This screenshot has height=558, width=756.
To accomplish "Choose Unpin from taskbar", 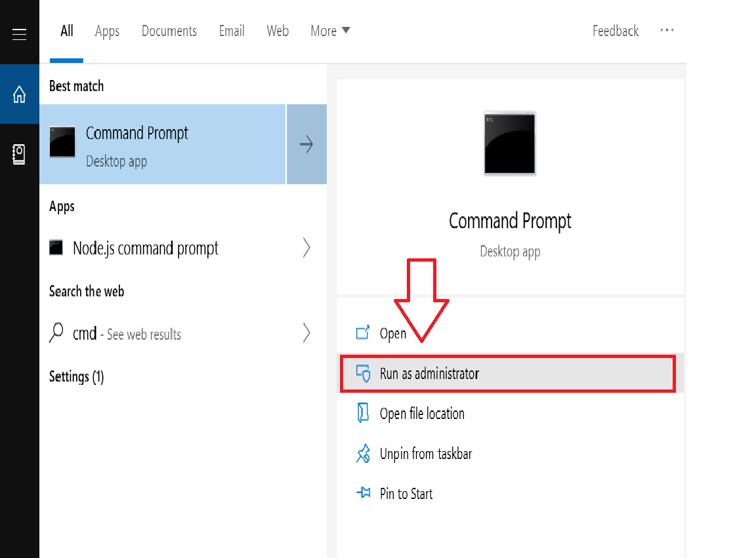I will pyautogui.click(x=510, y=454).
